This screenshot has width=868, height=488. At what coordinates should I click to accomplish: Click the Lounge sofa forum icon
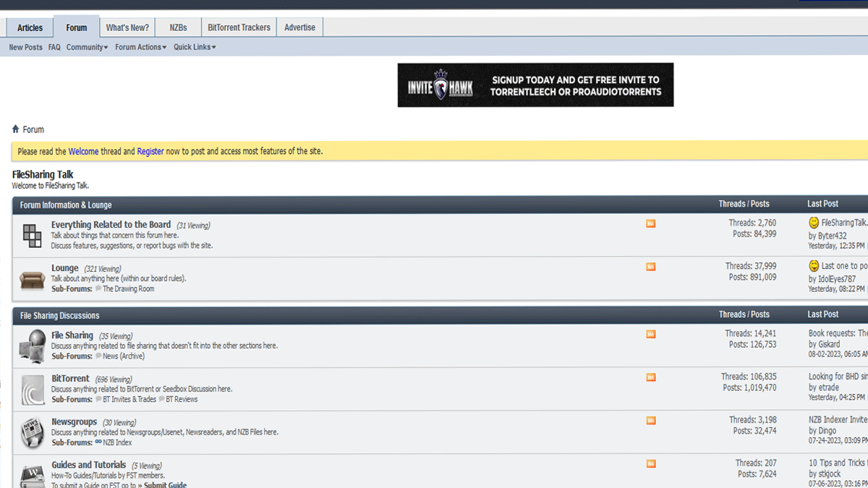(x=32, y=280)
